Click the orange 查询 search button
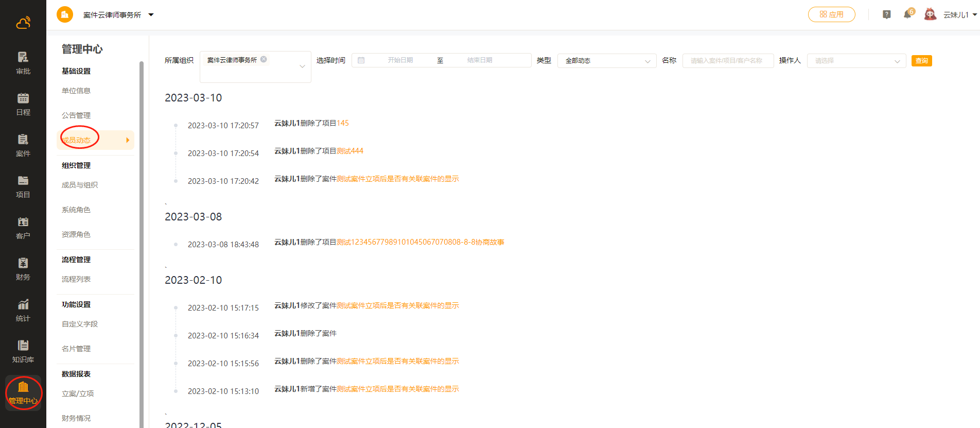980x428 pixels. pyautogui.click(x=921, y=61)
